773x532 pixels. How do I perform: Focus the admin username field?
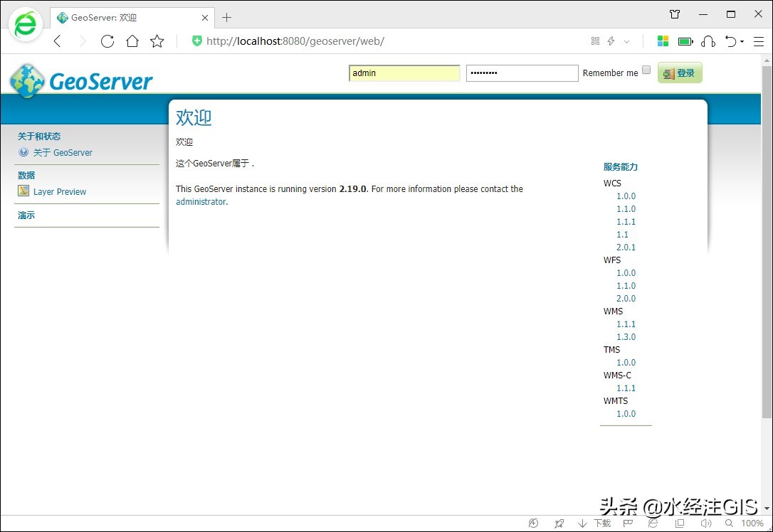[x=404, y=73]
